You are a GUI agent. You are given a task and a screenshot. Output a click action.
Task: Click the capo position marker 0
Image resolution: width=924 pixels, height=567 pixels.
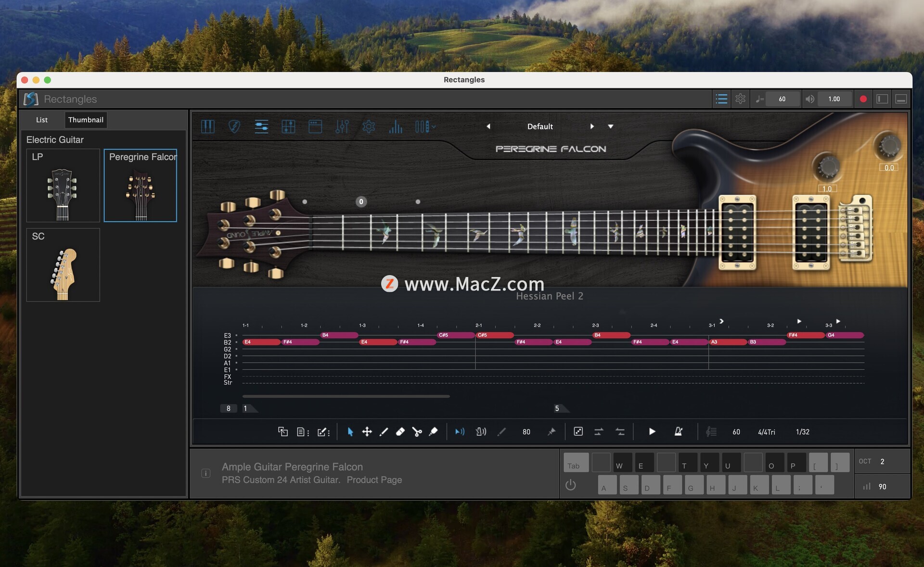pos(361,202)
